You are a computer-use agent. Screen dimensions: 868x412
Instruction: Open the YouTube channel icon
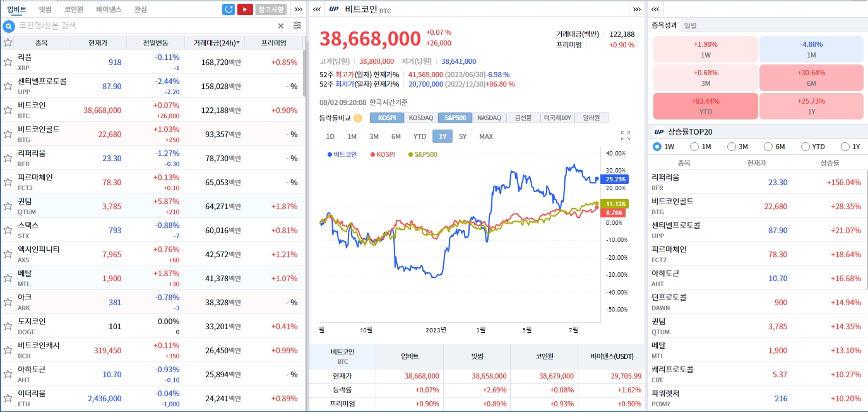(x=245, y=9)
